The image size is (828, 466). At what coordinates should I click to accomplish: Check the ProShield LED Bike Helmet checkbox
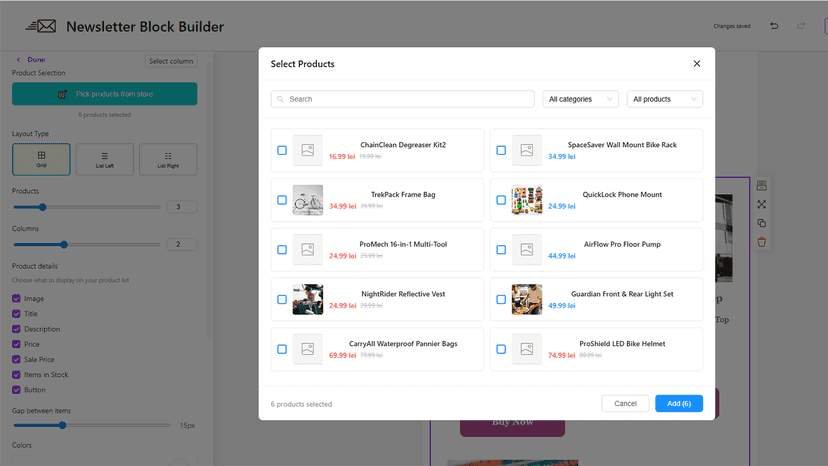pyautogui.click(x=501, y=349)
